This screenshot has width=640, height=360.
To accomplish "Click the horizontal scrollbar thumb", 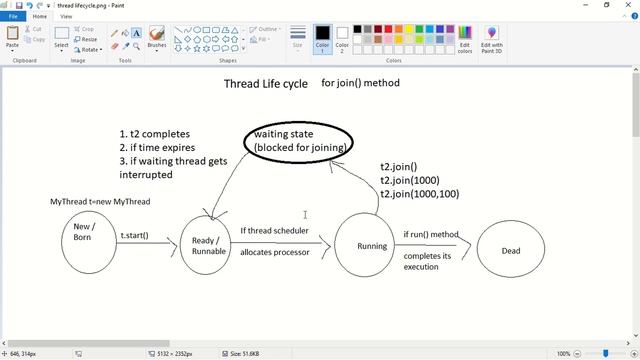I will coord(89,344).
